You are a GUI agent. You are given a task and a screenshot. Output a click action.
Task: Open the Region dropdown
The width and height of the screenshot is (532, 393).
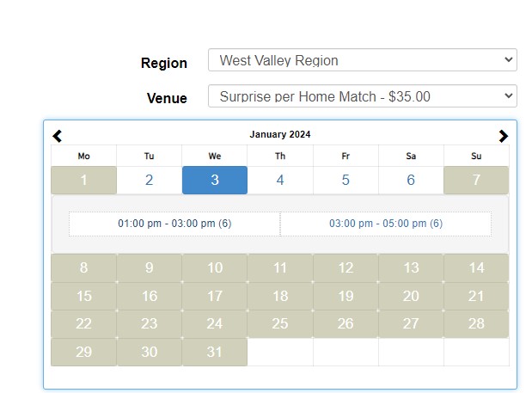[x=362, y=60]
